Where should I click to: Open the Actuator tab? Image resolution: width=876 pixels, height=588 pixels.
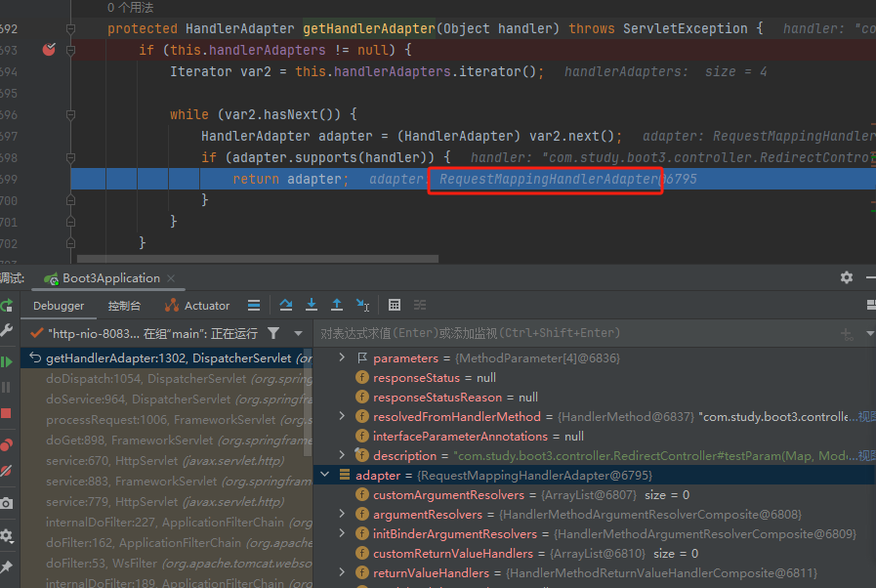pos(197,306)
